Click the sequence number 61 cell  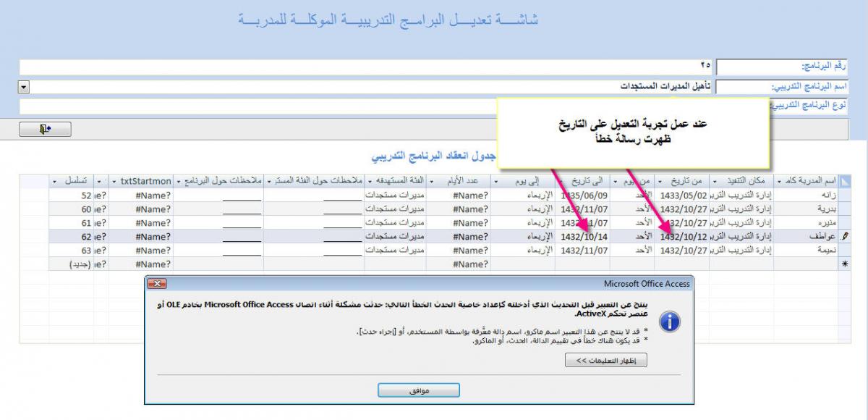(x=71, y=222)
